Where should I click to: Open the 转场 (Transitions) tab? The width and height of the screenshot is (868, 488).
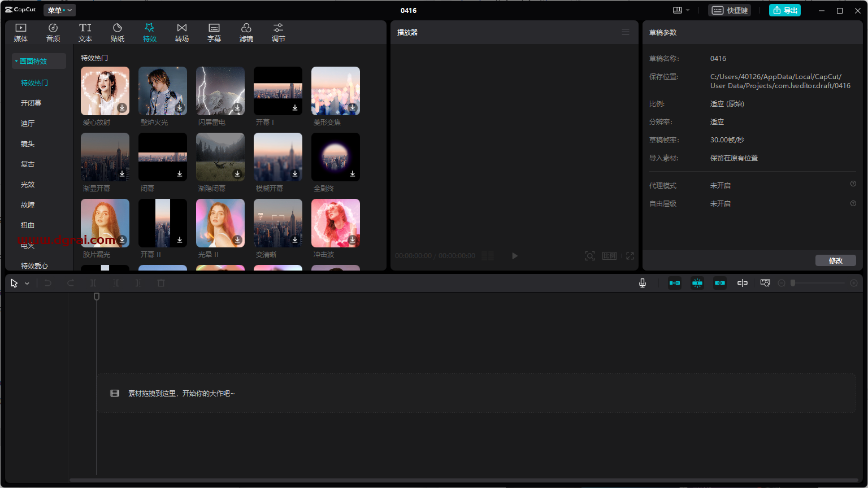182,33
